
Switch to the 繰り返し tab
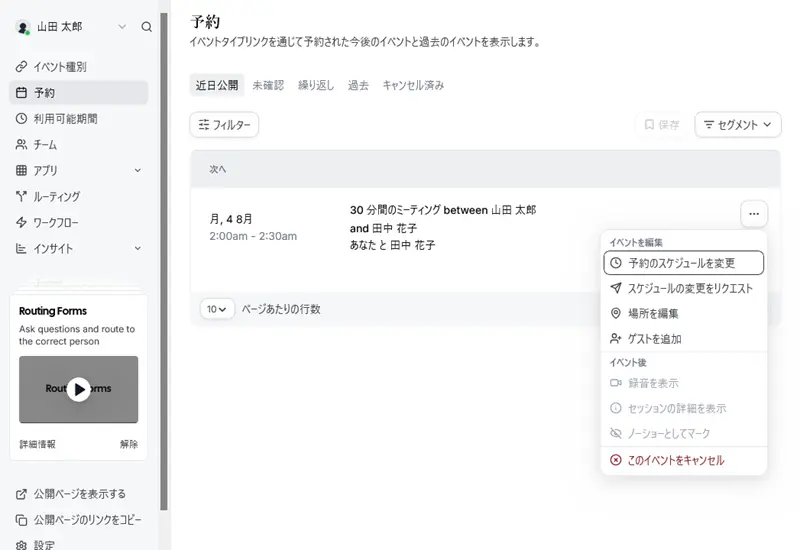(316, 85)
